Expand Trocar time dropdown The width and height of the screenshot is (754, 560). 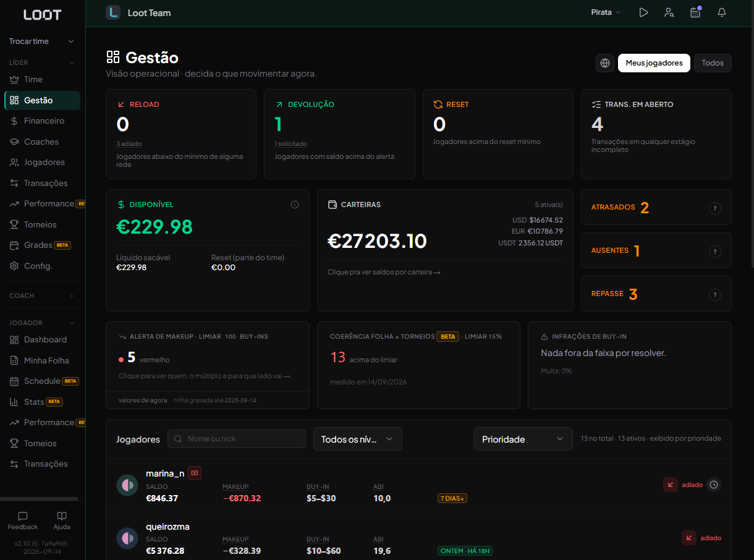[42, 41]
